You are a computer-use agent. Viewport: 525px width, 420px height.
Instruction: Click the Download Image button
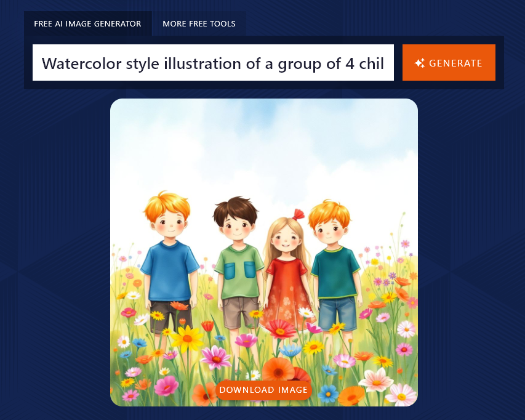tap(263, 390)
